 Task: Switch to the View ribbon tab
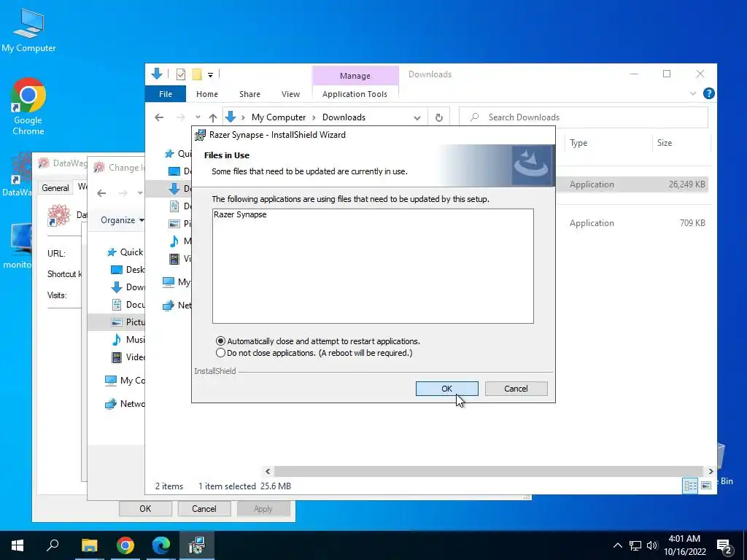(x=290, y=94)
